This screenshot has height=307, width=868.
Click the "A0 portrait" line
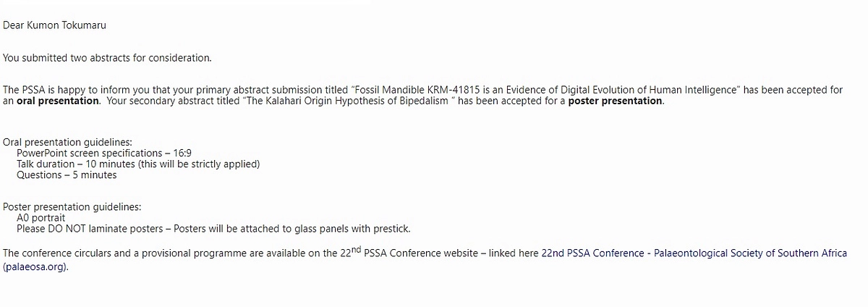[41, 218]
